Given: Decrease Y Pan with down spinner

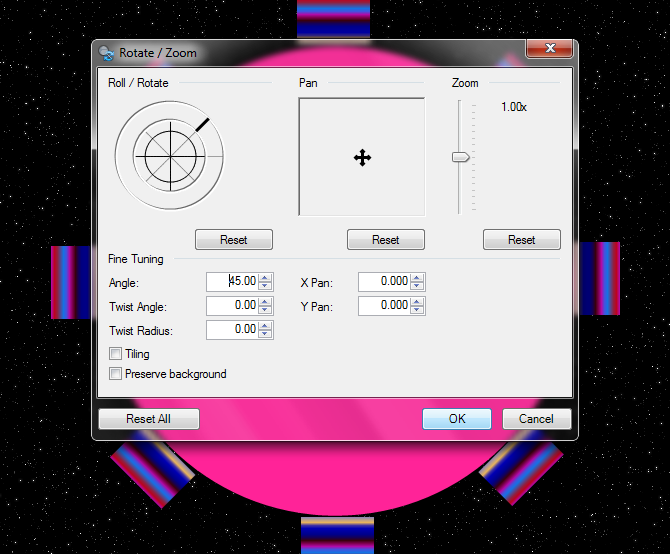Looking at the screenshot, I should click(417, 310).
